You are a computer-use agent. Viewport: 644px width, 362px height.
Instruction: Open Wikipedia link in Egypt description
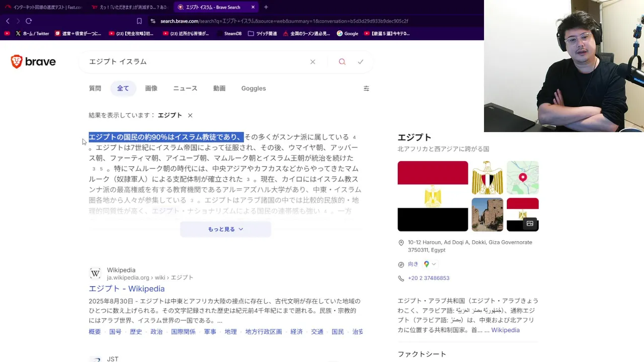505,330
